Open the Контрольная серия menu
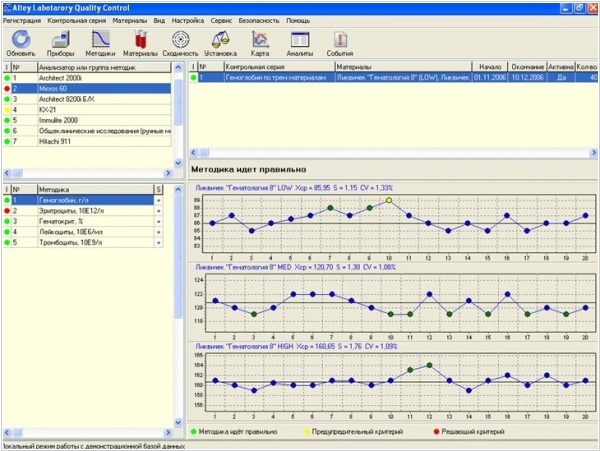 [x=76, y=20]
